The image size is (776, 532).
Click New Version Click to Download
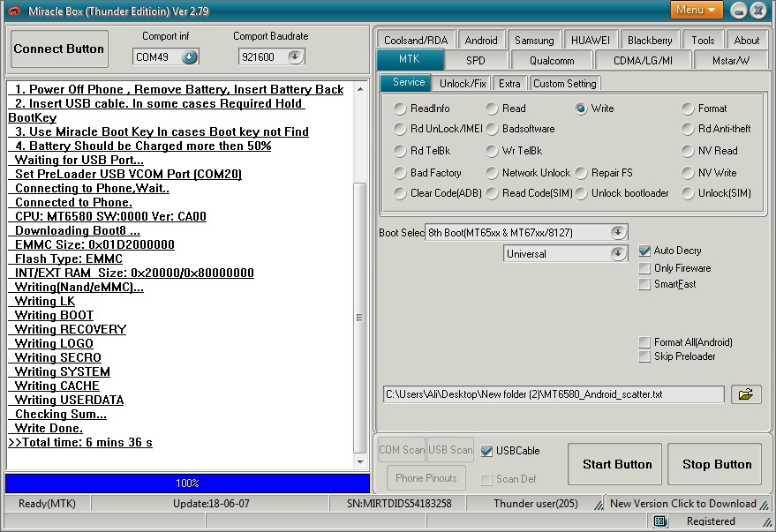683,503
